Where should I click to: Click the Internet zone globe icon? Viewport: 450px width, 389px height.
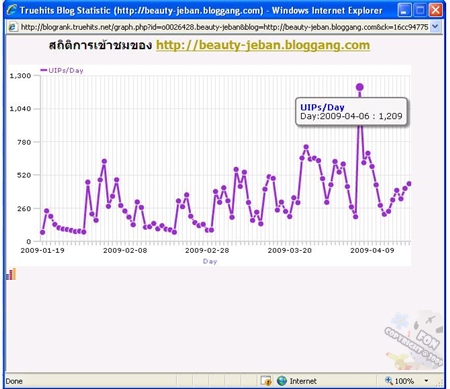pyautogui.click(x=282, y=381)
